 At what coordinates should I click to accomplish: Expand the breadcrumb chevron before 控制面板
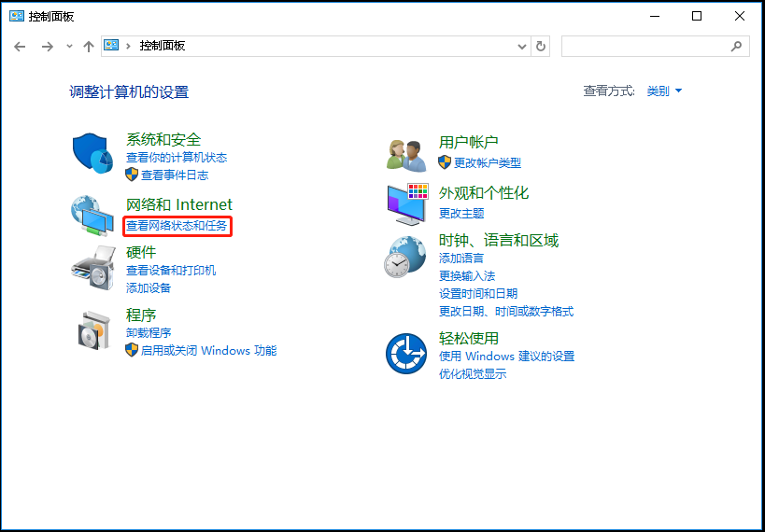[x=128, y=46]
